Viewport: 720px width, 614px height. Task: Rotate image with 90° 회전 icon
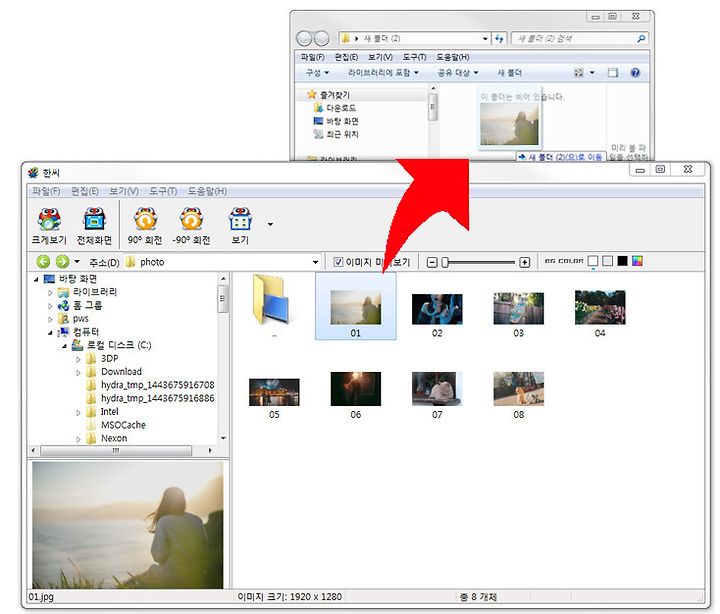tap(145, 225)
